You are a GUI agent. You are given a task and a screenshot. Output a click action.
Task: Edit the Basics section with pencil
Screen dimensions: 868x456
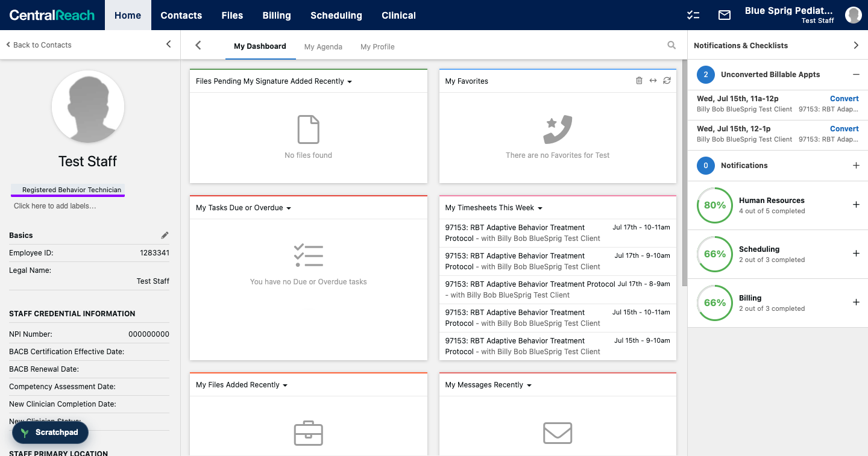pos(165,236)
